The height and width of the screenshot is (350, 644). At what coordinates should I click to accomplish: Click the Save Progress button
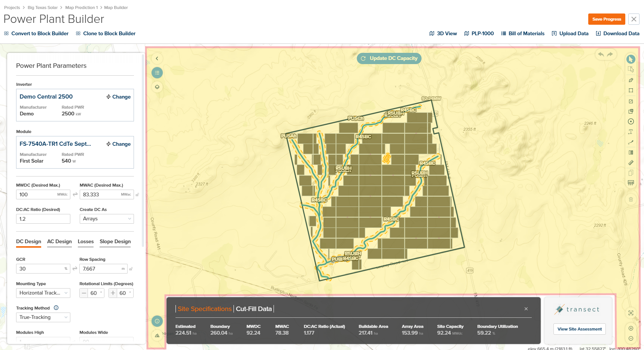[x=606, y=19]
